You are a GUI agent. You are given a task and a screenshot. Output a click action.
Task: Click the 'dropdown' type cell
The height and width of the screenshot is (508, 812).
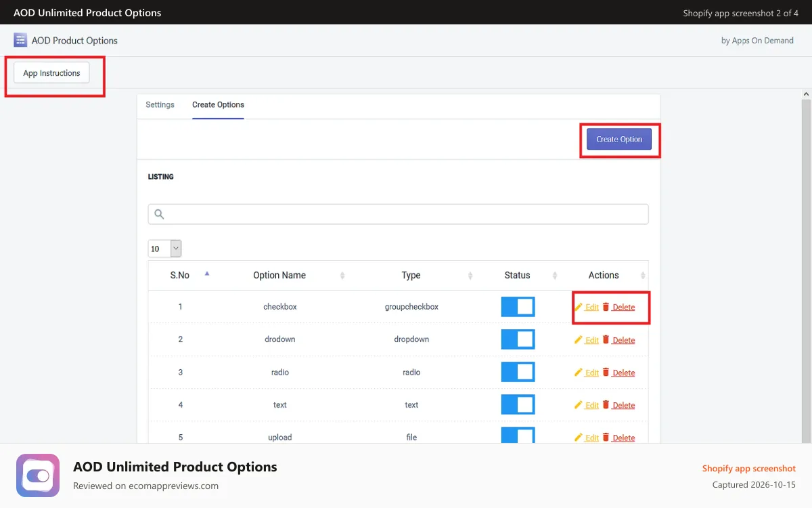411,339
